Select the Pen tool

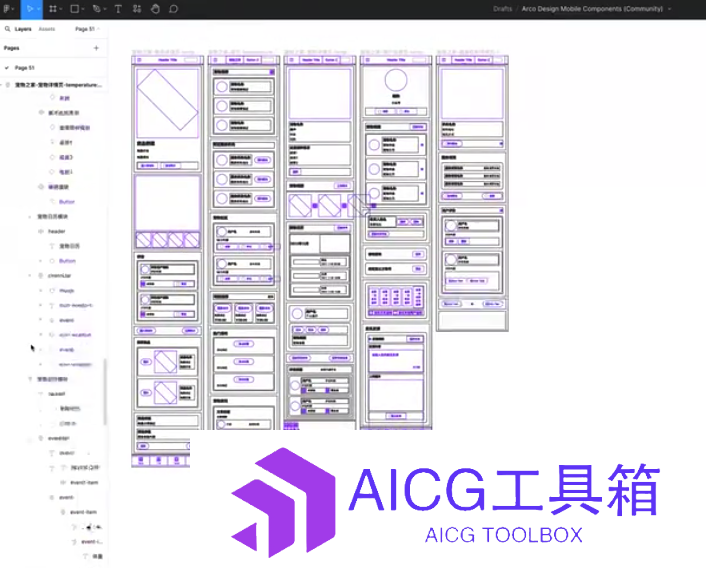[96, 9]
